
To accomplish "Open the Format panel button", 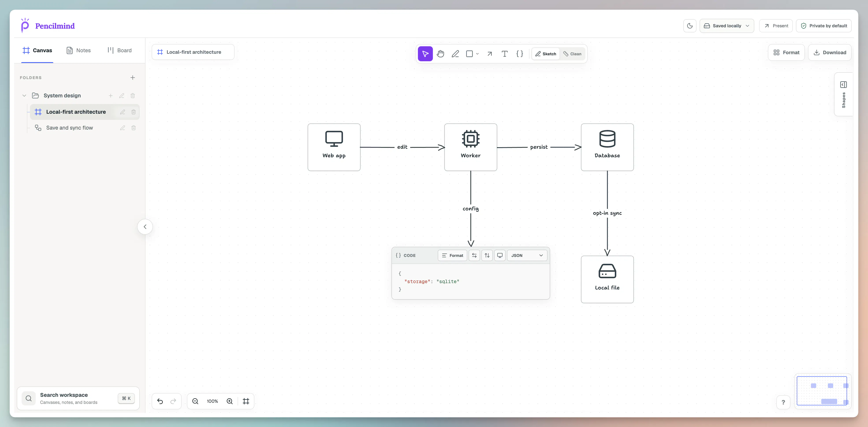I will coord(786,52).
